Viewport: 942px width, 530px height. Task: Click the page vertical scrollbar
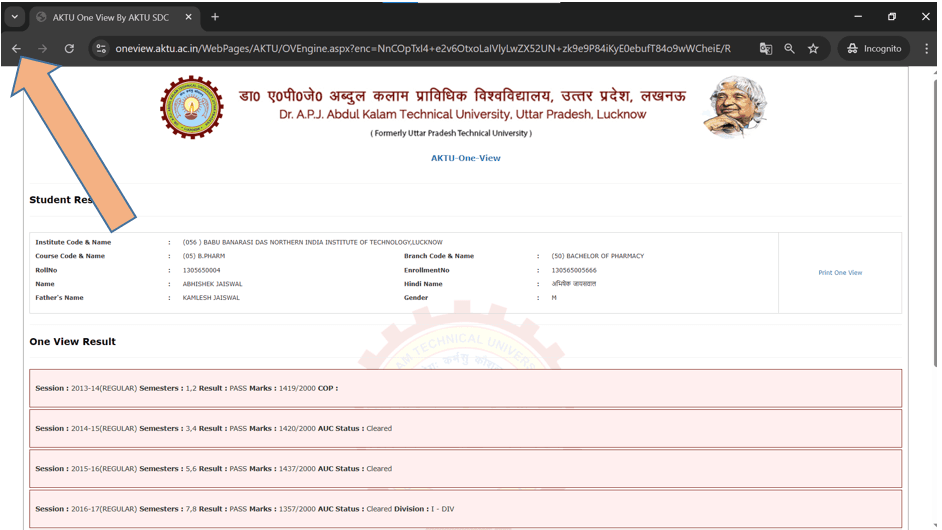[x=935, y=222]
